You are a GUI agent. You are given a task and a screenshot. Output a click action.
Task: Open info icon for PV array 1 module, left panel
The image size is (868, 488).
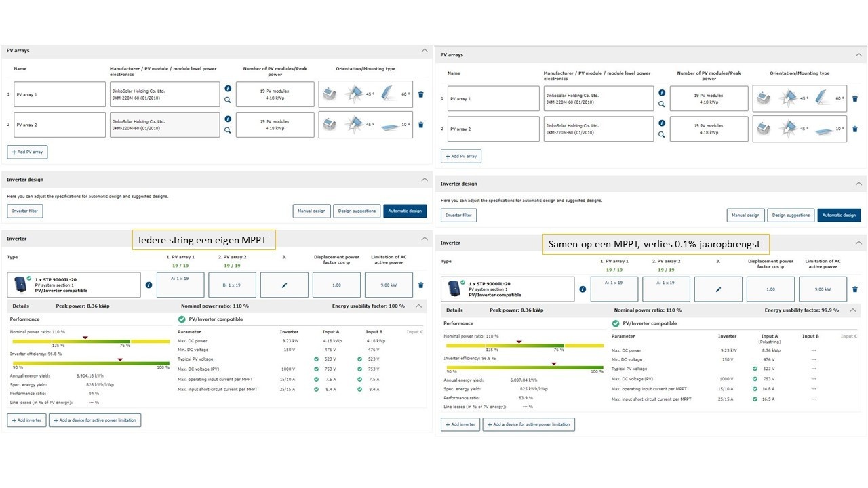pos(228,88)
